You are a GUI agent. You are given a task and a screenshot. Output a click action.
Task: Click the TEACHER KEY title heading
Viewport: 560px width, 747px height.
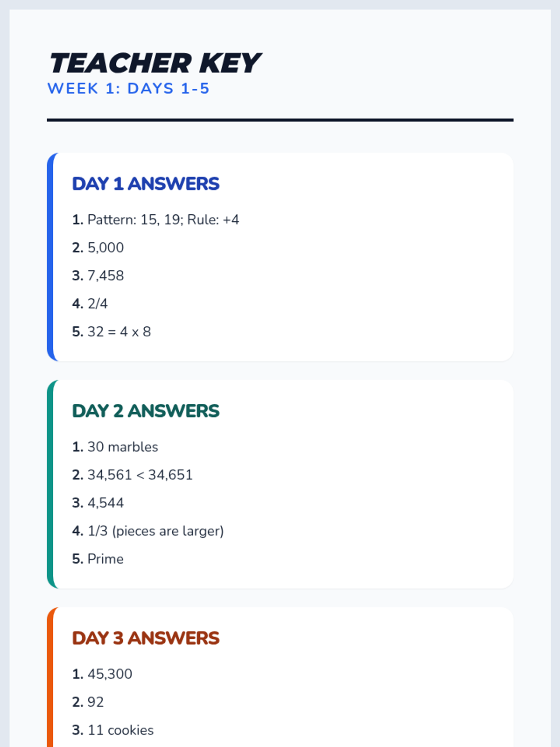click(154, 63)
